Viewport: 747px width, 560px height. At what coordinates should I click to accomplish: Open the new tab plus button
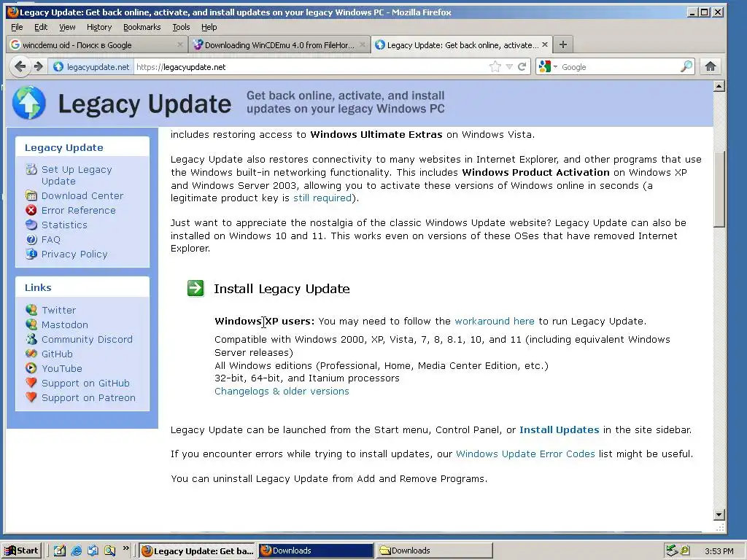click(563, 44)
